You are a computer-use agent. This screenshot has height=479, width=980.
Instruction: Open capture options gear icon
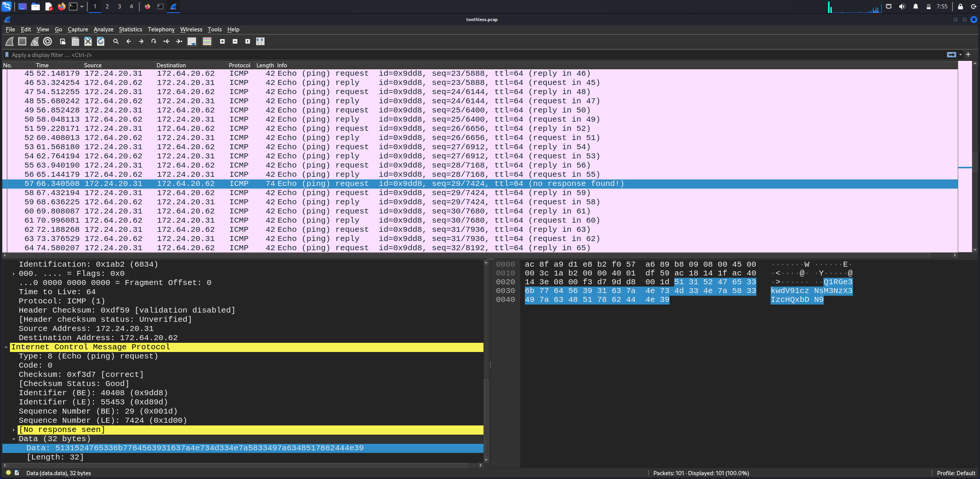[x=47, y=41]
